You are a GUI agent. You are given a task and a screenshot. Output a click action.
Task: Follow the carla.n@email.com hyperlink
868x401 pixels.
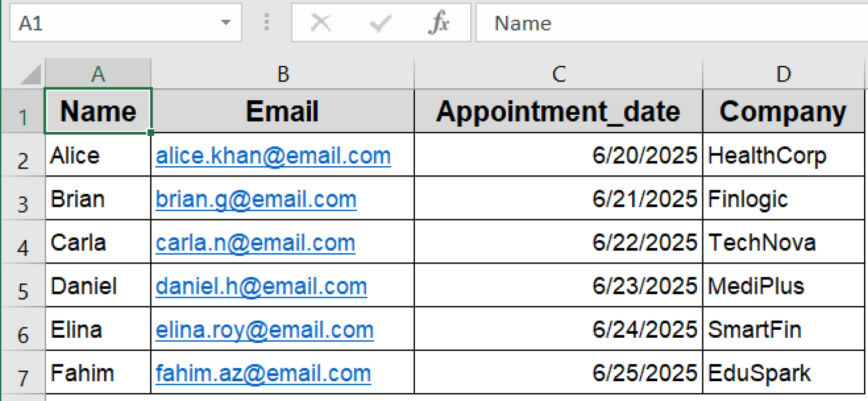tap(255, 243)
